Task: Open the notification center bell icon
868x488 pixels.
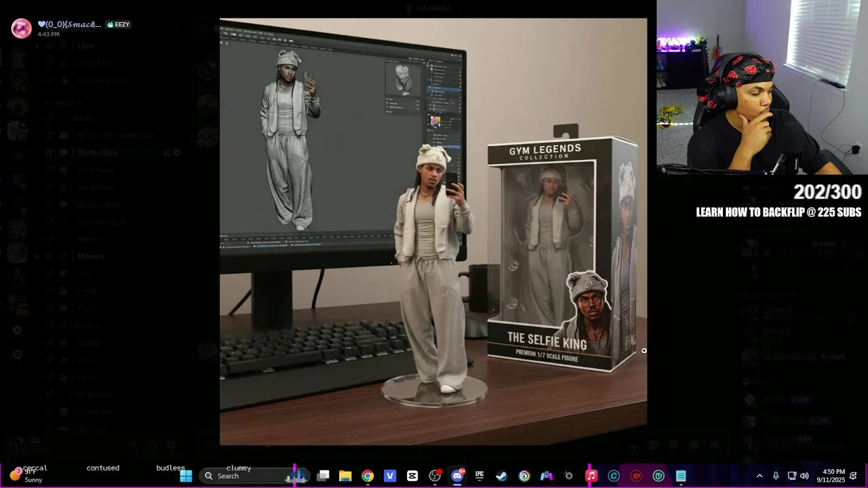Action: click(853, 476)
